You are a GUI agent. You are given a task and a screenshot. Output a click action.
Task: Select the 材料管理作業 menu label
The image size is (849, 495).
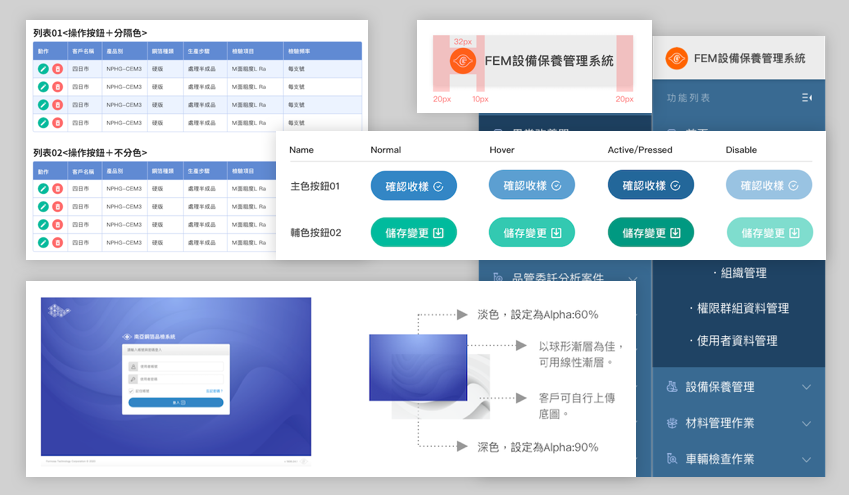tap(720, 423)
